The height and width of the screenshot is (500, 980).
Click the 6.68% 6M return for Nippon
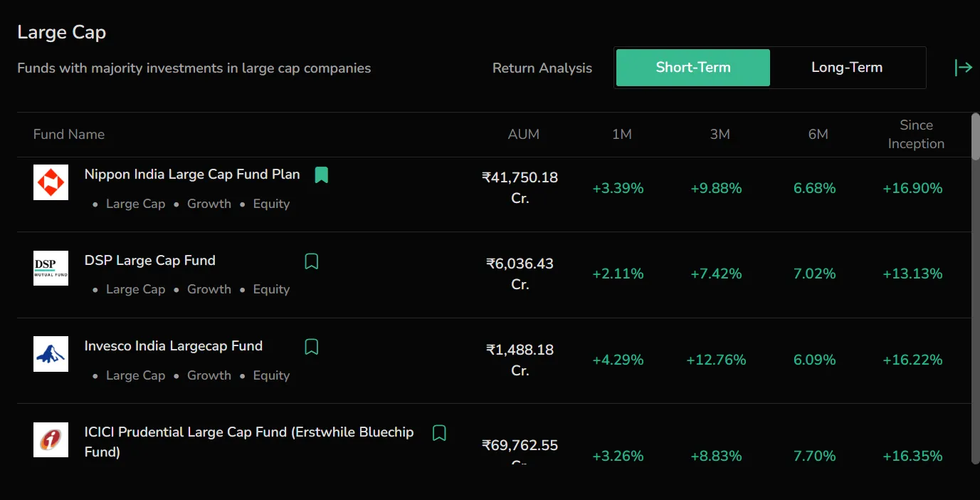815,188
